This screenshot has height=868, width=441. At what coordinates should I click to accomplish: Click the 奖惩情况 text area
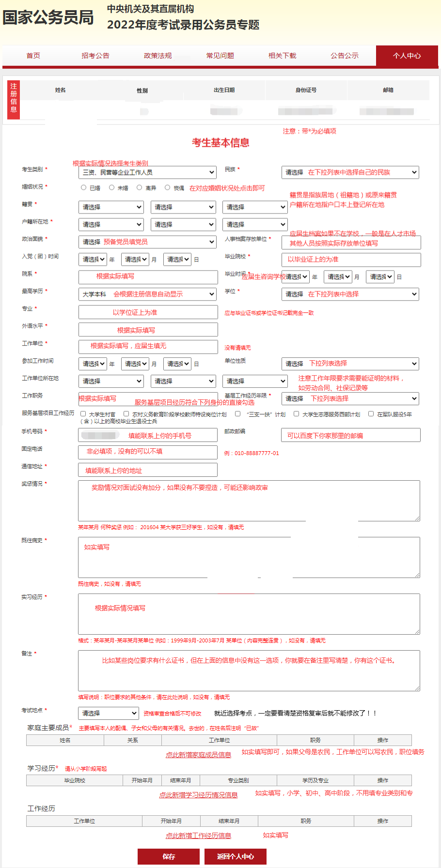[x=249, y=501]
